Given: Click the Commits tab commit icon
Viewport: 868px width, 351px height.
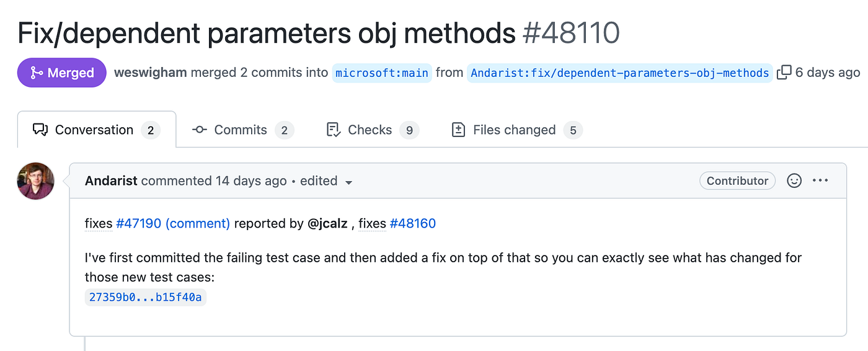Looking at the screenshot, I should tap(200, 130).
